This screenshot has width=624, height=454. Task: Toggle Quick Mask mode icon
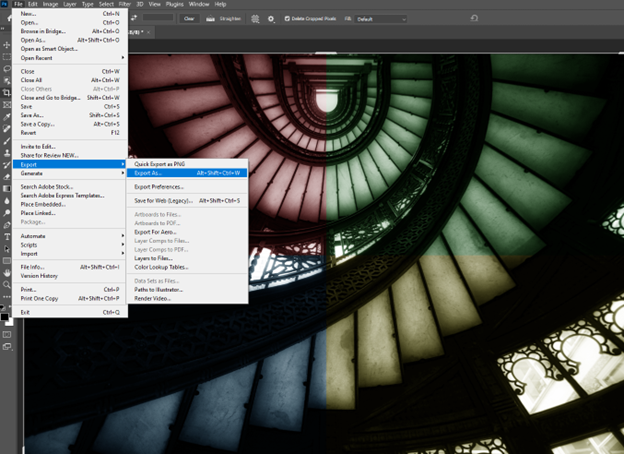pyautogui.click(x=7, y=334)
